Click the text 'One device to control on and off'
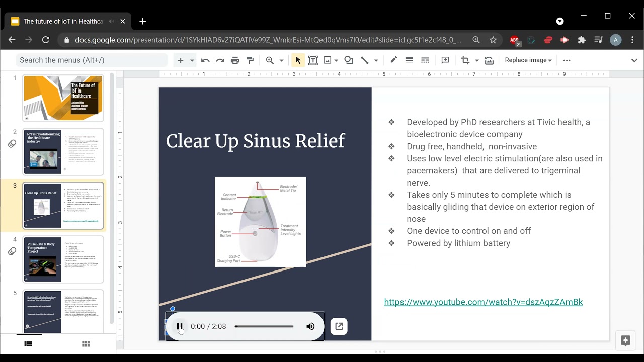 tap(468, 231)
